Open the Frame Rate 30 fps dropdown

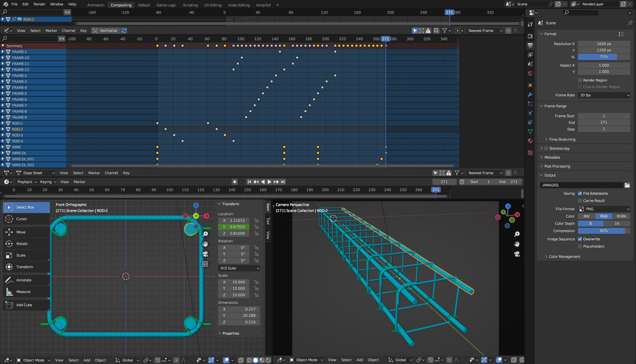click(x=604, y=95)
